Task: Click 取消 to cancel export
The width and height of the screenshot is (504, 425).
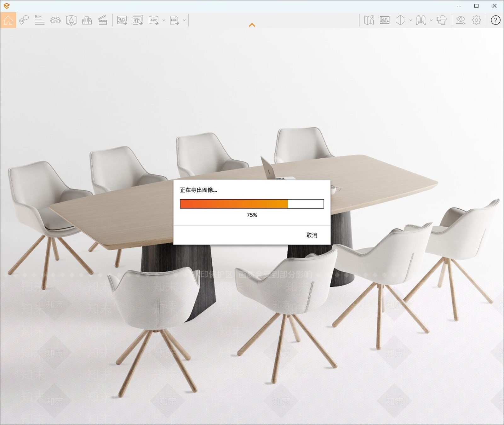Action: point(312,235)
